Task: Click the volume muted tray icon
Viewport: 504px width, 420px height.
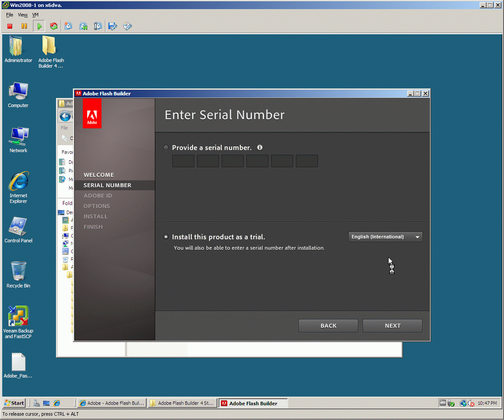Action: click(471, 403)
